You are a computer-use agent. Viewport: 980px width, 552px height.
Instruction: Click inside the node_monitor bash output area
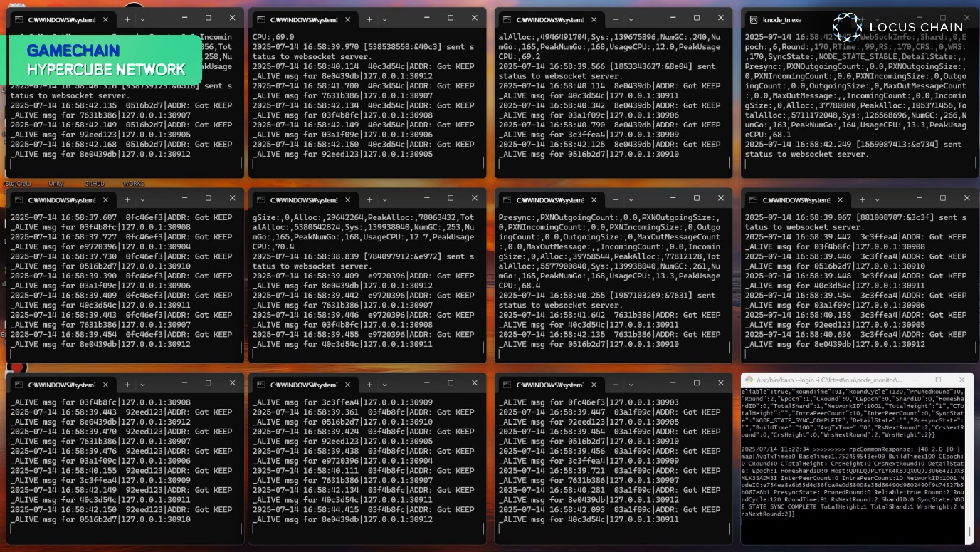click(x=854, y=463)
